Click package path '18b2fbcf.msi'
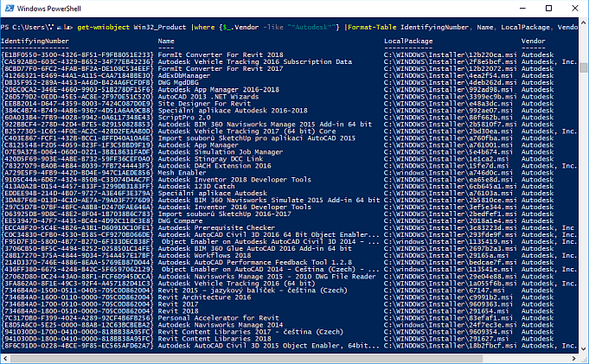This screenshot has width=589, height=364. point(450,346)
